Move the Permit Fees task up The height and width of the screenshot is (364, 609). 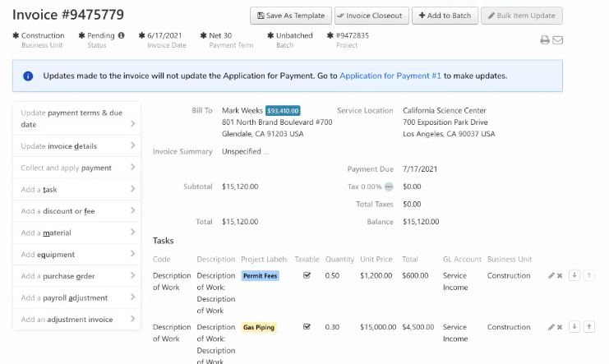tap(589, 275)
